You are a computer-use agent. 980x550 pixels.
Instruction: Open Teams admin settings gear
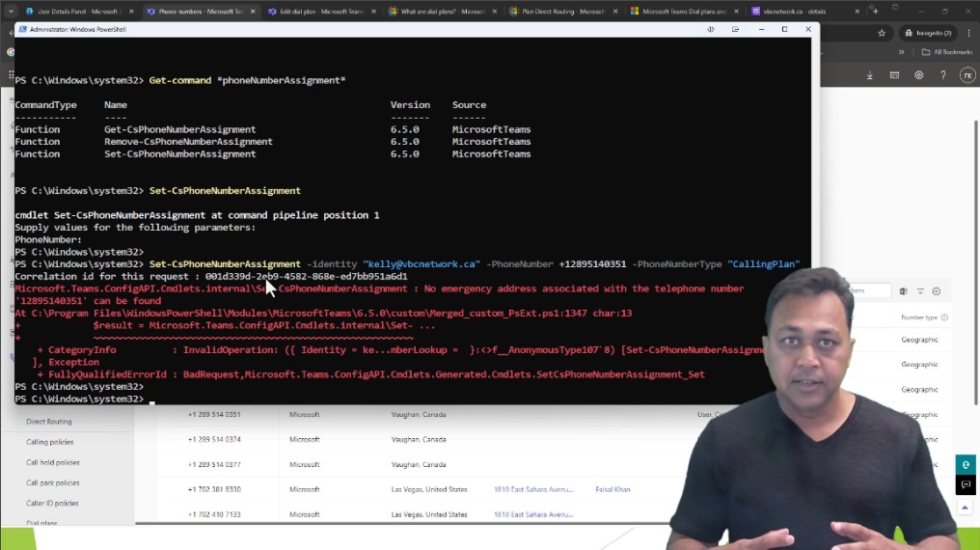click(918, 75)
